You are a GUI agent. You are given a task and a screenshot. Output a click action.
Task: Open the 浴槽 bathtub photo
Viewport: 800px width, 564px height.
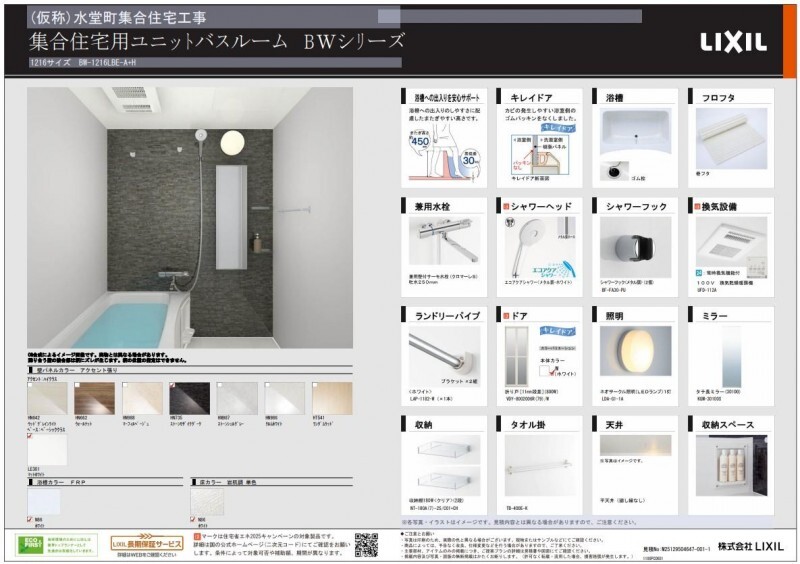tap(635, 131)
